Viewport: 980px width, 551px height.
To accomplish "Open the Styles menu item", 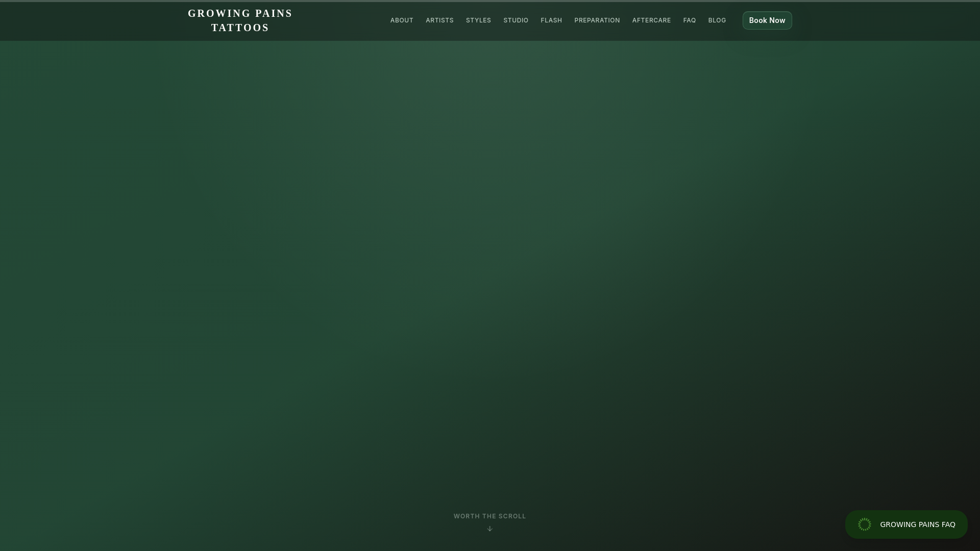I will coord(478,20).
